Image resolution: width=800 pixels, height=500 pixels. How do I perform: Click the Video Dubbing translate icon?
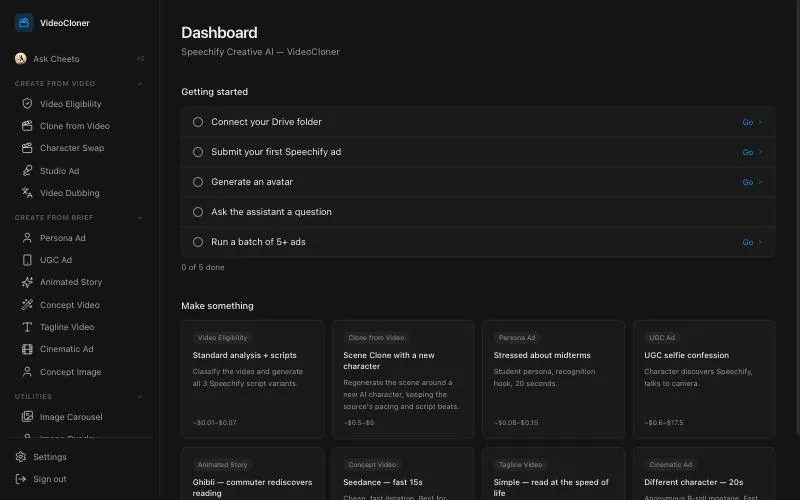[27, 193]
